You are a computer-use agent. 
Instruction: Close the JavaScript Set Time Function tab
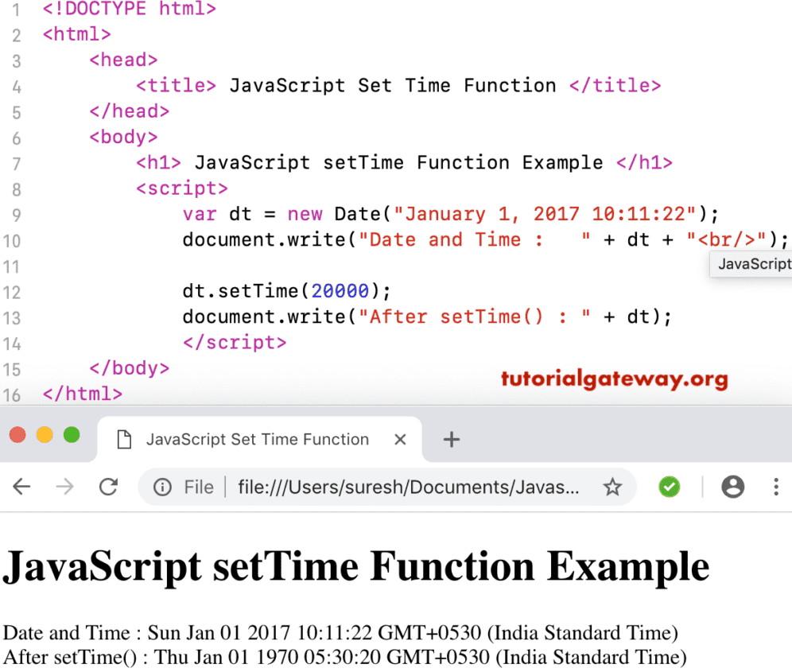400,439
